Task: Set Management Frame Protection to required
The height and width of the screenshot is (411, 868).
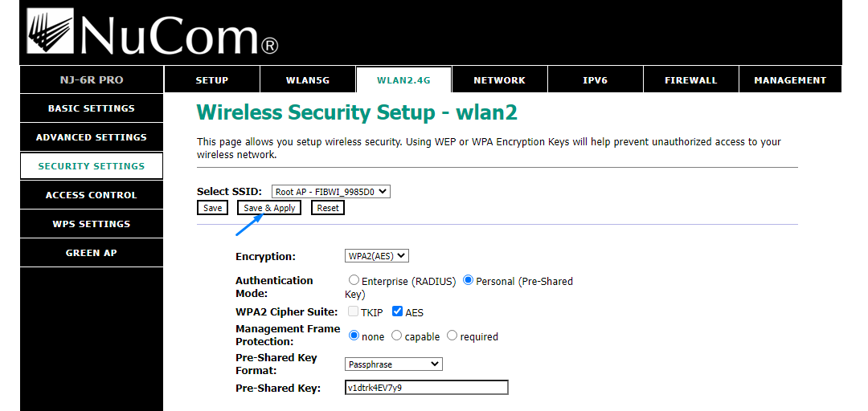Action: coord(452,336)
